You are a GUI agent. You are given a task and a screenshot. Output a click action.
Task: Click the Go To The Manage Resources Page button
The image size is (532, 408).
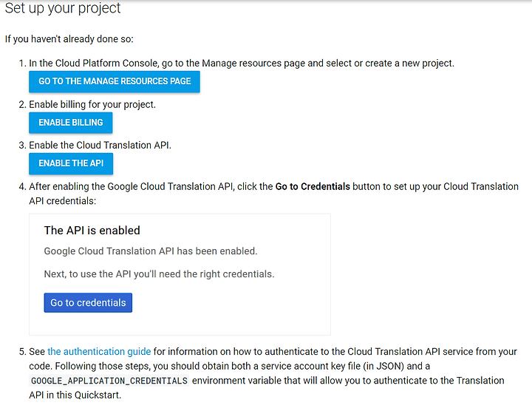coord(115,81)
